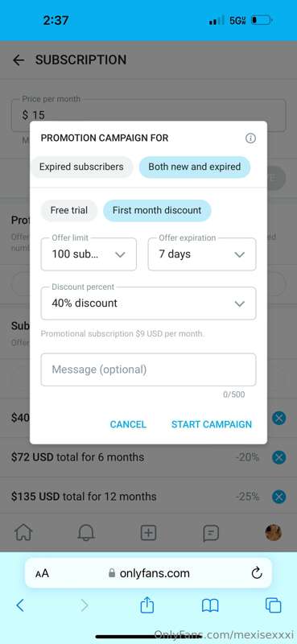Open the profile avatar thumbnail
The height and width of the screenshot is (644, 297).
tap(273, 533)
